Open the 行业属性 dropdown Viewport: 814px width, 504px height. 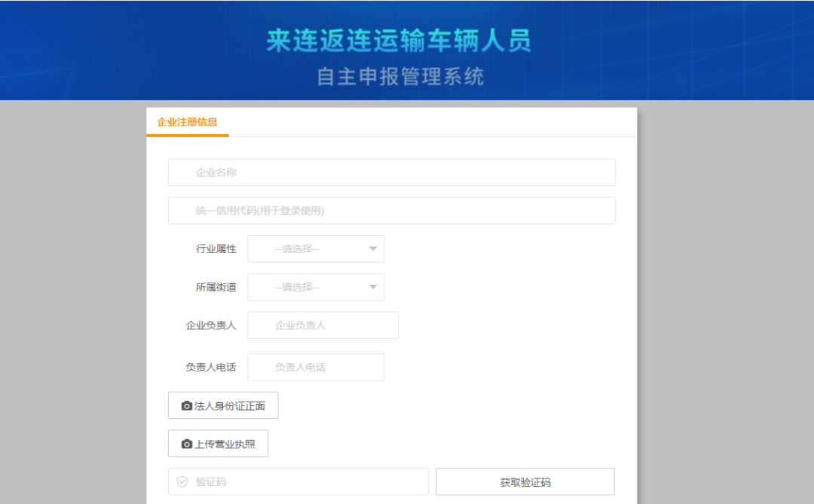tap(316, 249)
